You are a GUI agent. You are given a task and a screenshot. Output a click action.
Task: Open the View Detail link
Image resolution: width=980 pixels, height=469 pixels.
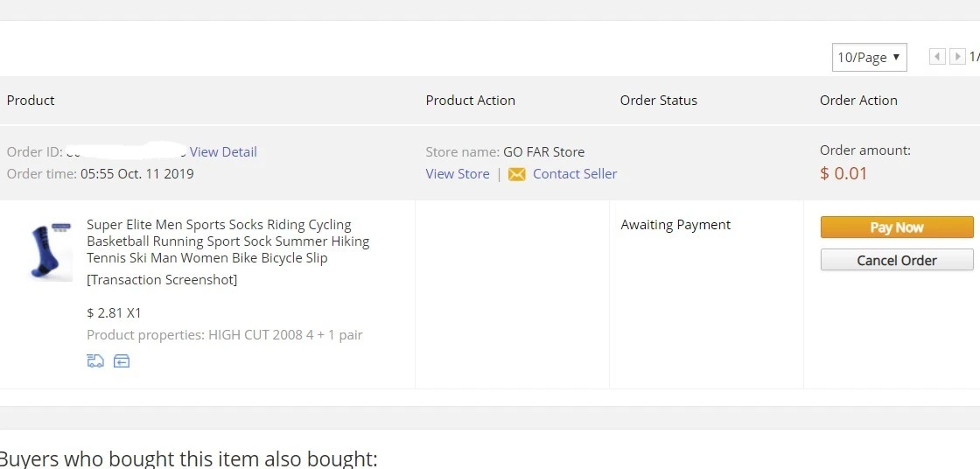click(x=223, y=152)
